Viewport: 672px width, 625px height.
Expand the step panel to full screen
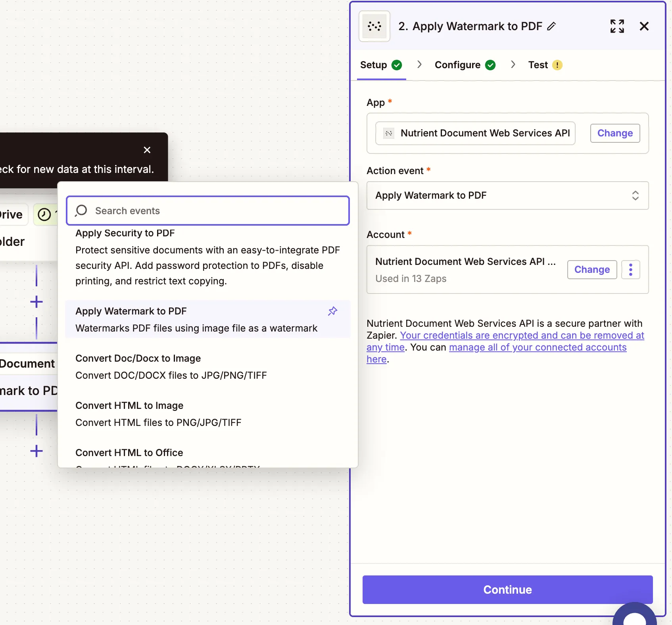pos(617,26)
